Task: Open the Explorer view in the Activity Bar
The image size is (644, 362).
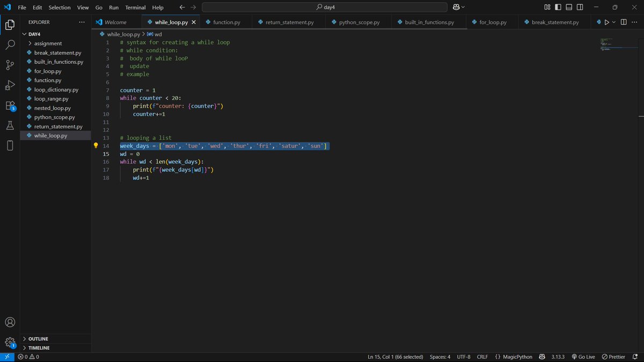Action: tap(10, 25)
